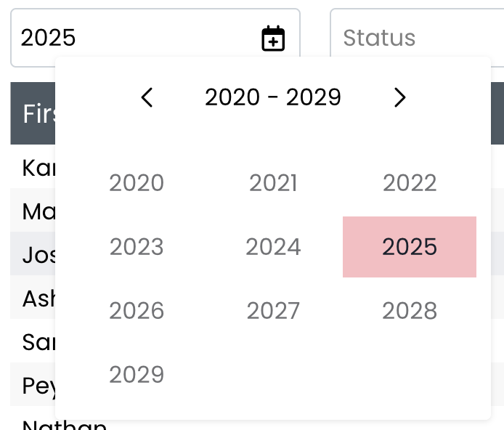
Task: Select year 2029 in the picker
Action: pos(137,375)
